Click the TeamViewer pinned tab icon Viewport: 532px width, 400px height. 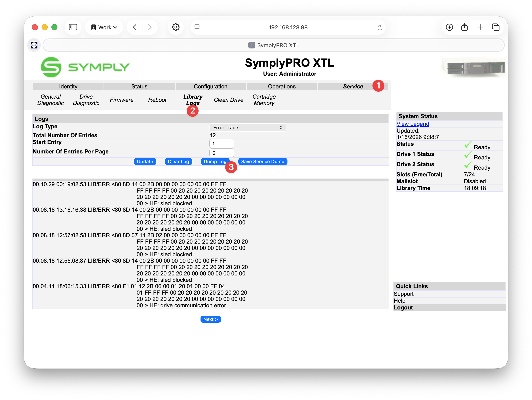point(34,45)
